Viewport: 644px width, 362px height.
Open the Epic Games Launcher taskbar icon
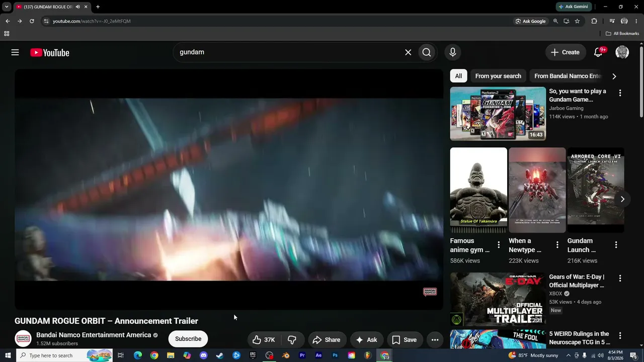point(253,355)
